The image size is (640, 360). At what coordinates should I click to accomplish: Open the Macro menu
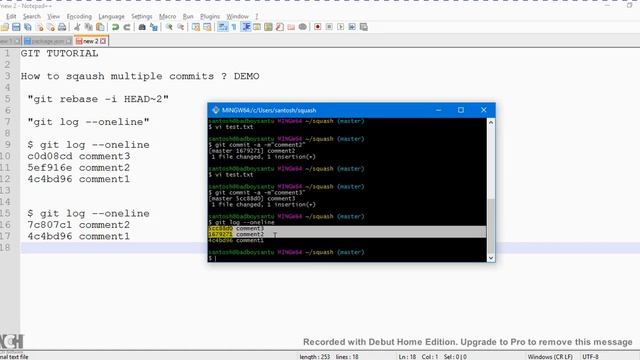pos(167,16)
